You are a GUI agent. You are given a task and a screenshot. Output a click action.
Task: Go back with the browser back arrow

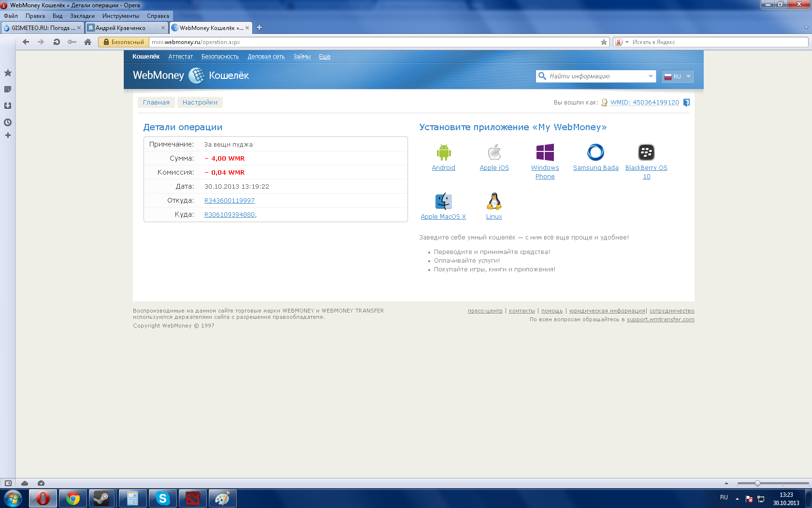click(26, 42)
